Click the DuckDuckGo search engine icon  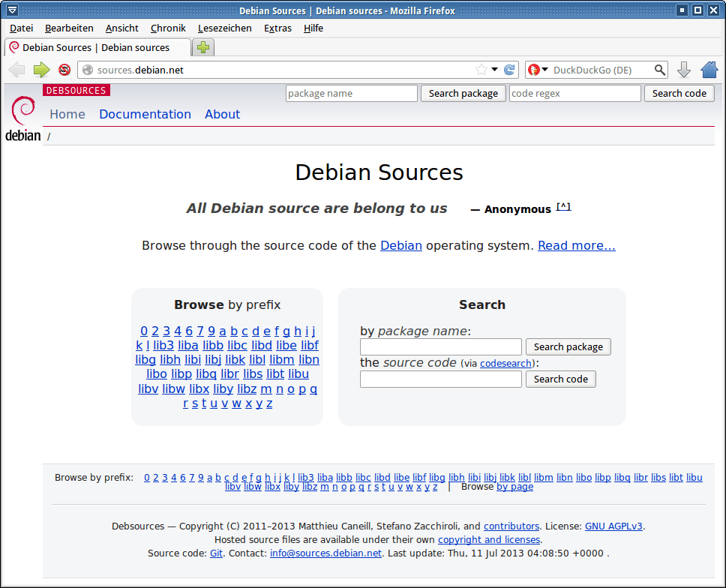tap(534, 70)
